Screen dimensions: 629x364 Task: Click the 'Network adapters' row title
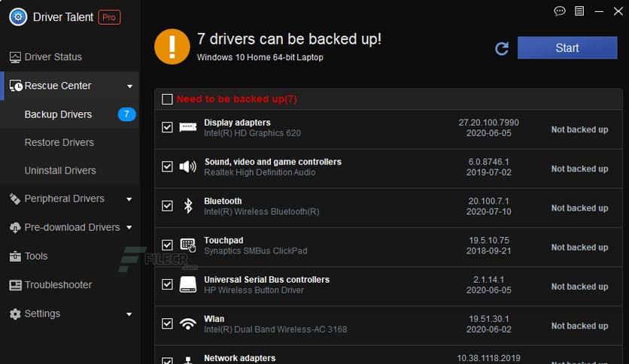click(240, 358)
